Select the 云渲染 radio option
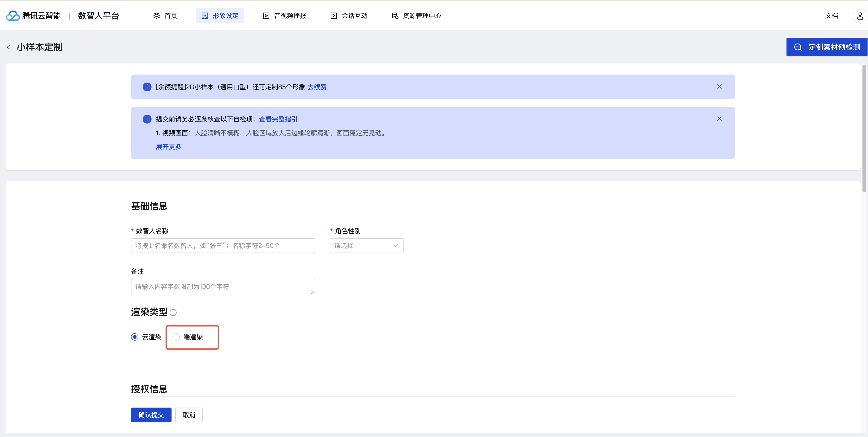 135,337
